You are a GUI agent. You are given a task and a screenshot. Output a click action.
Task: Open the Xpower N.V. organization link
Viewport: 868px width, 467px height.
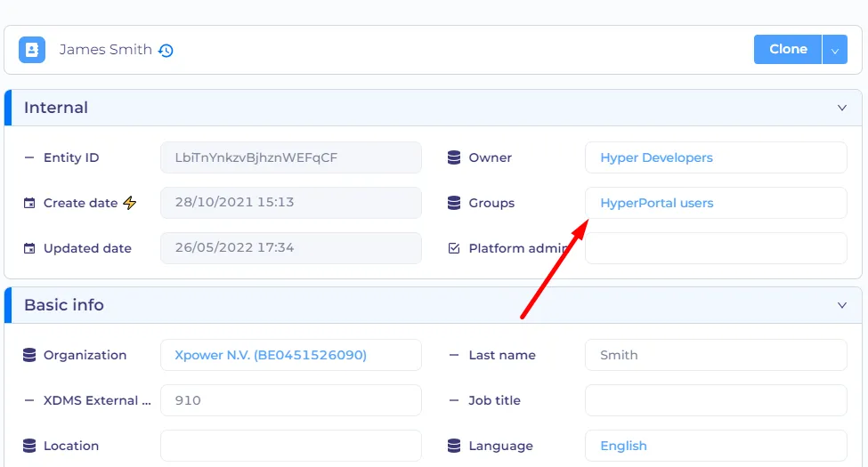271,355
